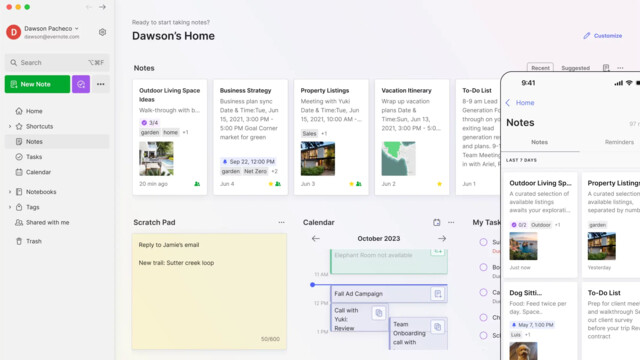The image size is (640, 360).
Task: Open linked note icon on Fall Ad Campaign
Action: tap(438, 294)
